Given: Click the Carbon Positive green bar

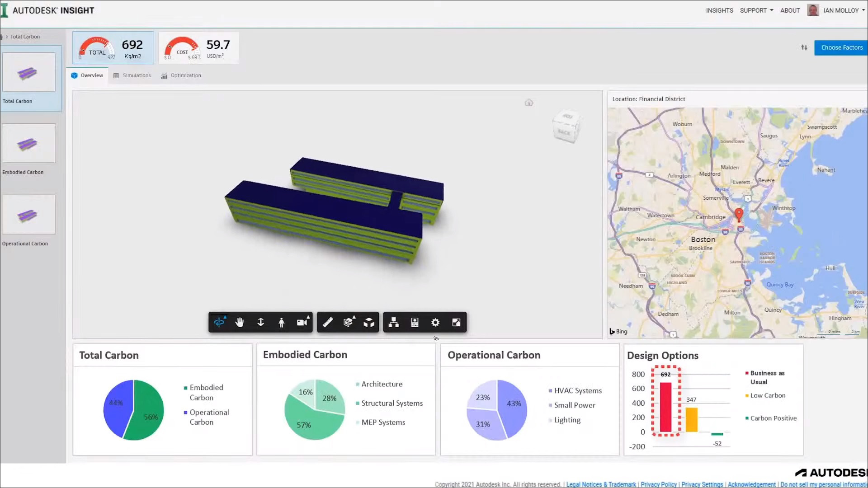Looking at the screenshot, I should pyautogui.click(x=717, y=434).
